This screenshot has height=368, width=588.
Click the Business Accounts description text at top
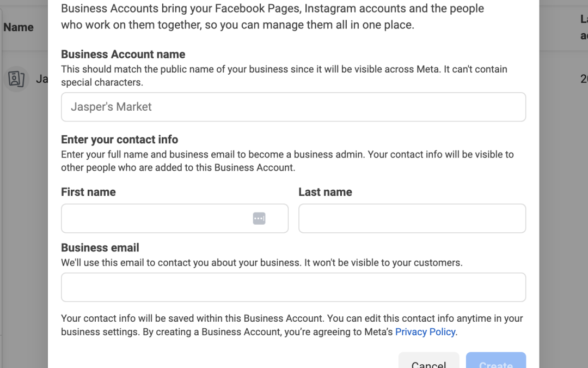click(x=272, y=17)
